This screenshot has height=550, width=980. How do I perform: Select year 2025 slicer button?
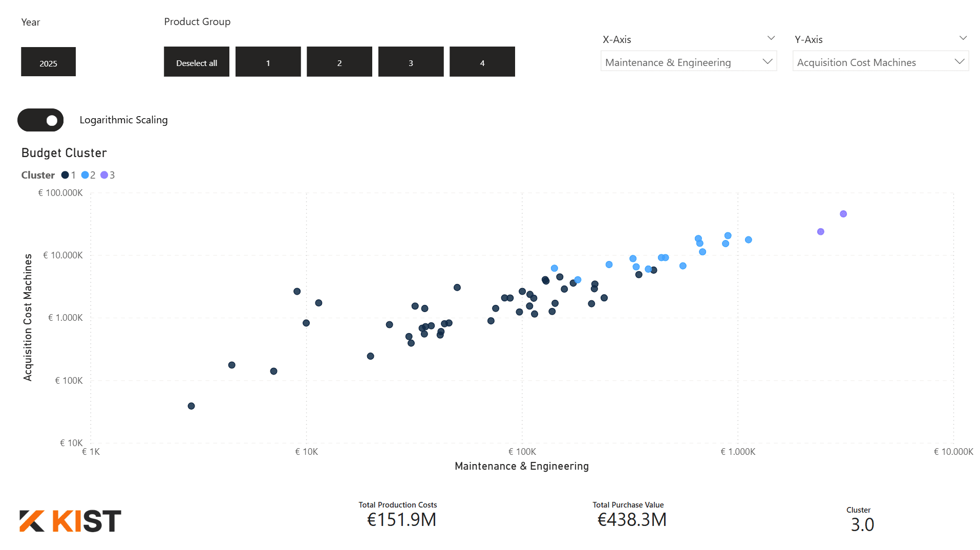[x=48, y=62]
